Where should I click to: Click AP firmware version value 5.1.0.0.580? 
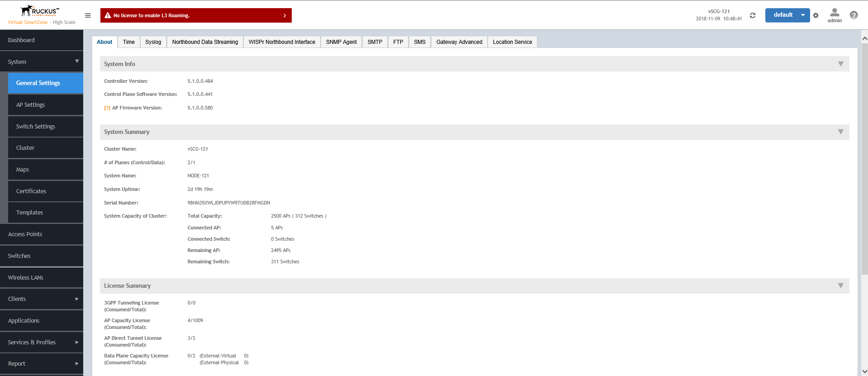[x=200, y=108]
